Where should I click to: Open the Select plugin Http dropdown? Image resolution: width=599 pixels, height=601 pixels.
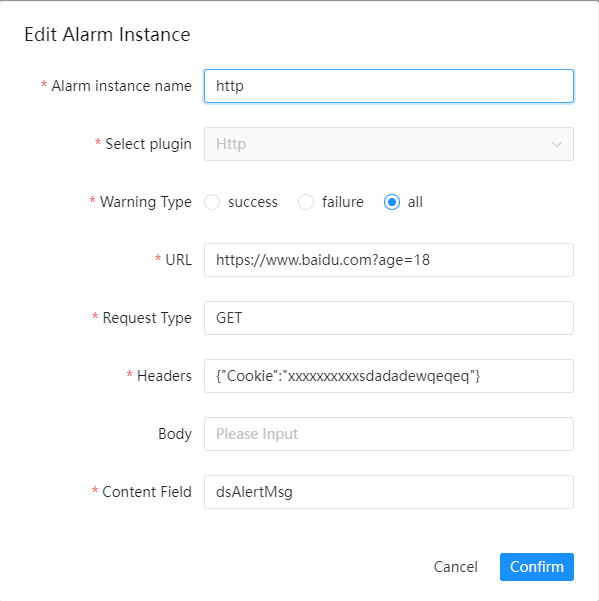click(389, 144)
